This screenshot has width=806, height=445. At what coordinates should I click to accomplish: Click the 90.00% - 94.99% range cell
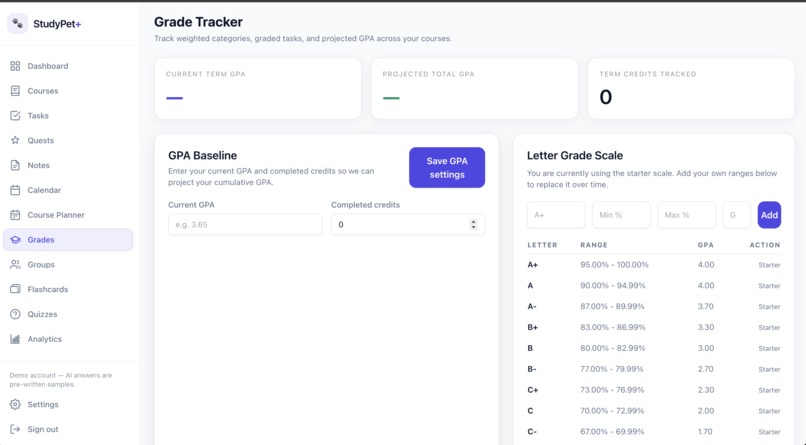click(613, 285)
